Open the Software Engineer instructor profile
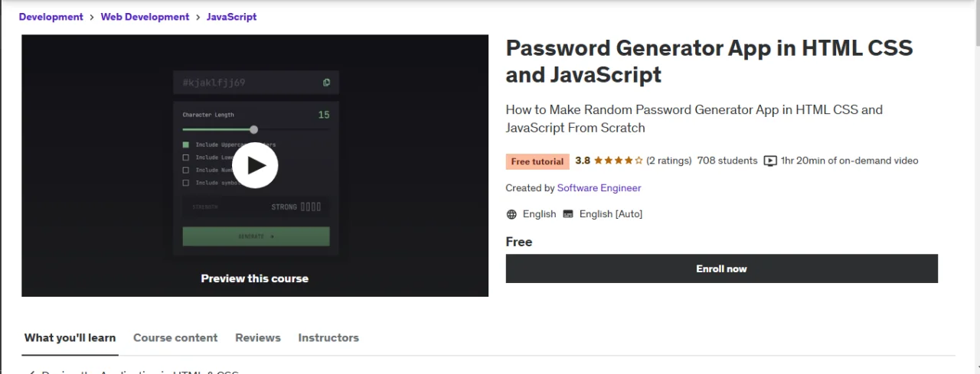 [x=599, y=188]
